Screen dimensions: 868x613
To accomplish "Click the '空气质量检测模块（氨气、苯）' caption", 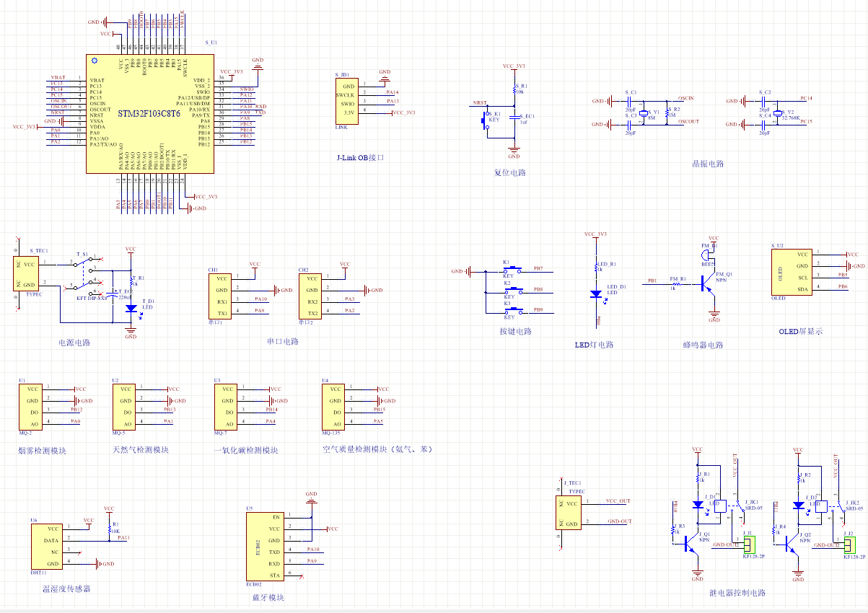I will (377, 449).
